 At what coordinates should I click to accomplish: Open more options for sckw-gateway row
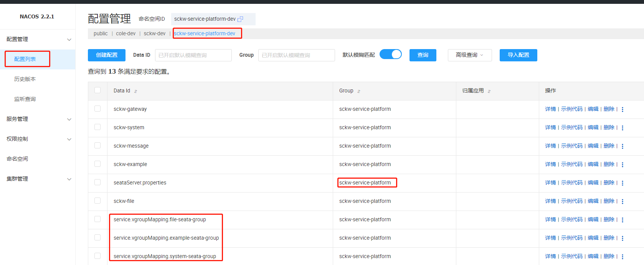[x=623, y=109]
